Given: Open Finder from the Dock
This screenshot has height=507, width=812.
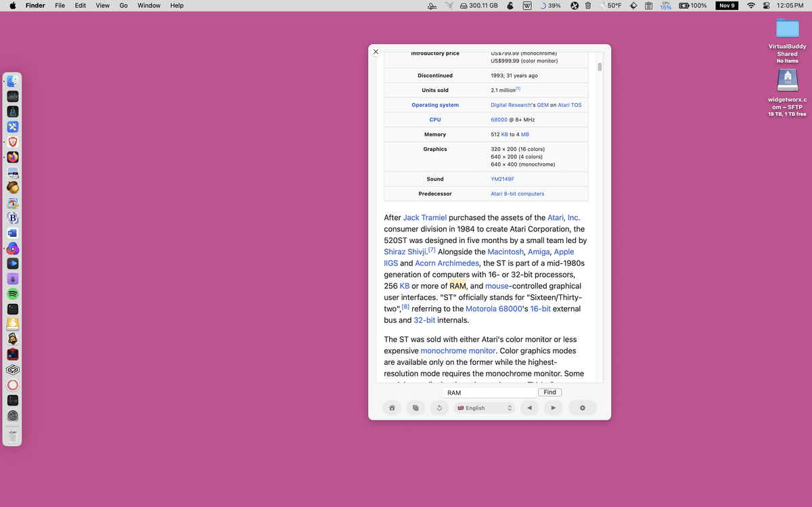Looking at the screenshot, I should click(13, 81).
